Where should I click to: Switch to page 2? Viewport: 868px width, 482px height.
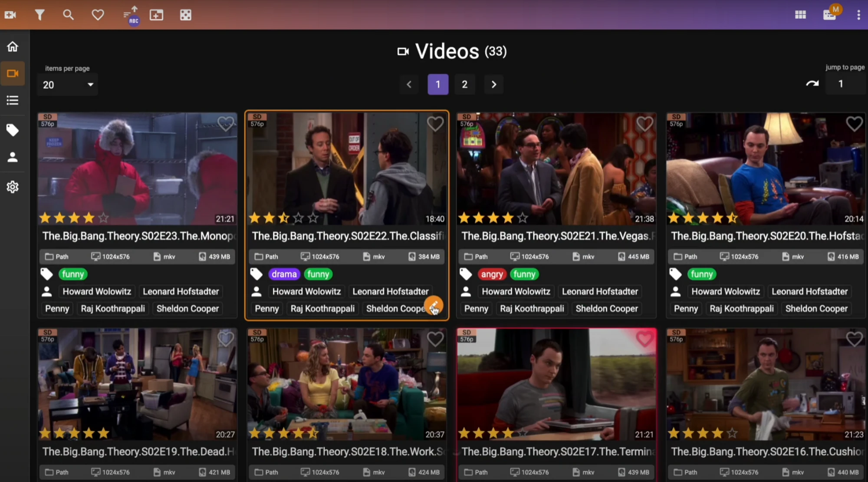[x=464, y=84]
